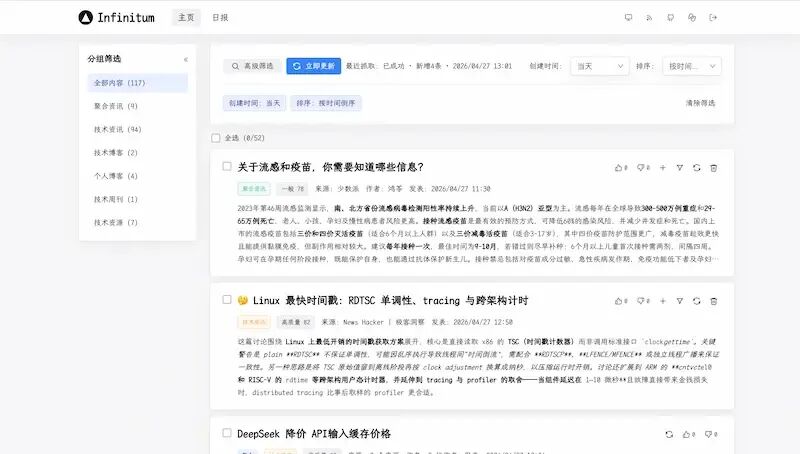Open the monitor icon in the header

(629, 17)
